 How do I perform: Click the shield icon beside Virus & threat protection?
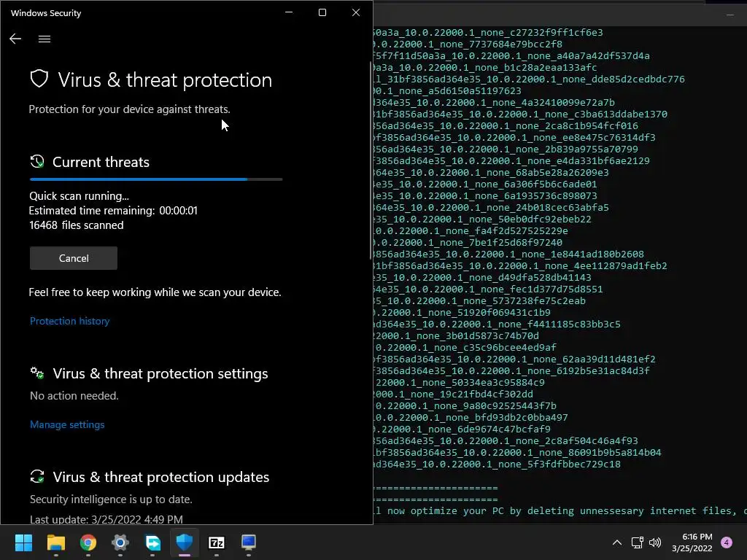coord(39,79)
